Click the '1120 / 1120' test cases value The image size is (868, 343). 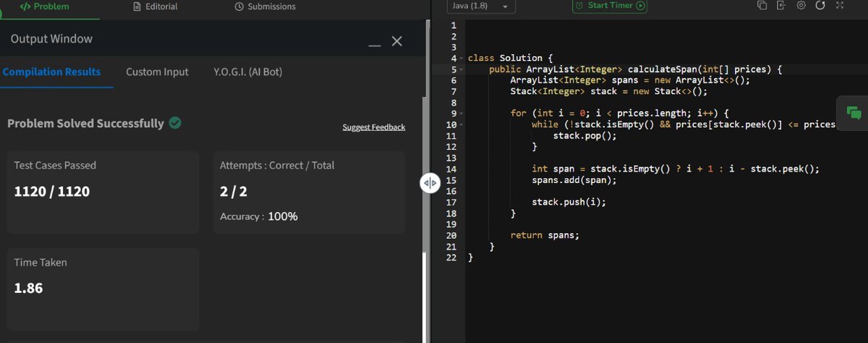point(52,191)
